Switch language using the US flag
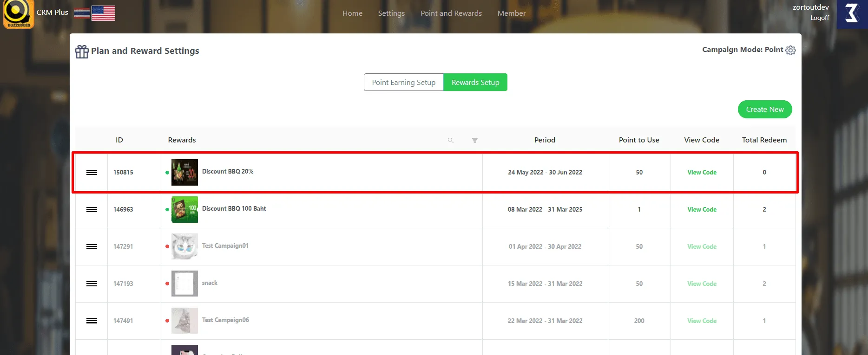The image size is (868, 355). click(103, 13)
